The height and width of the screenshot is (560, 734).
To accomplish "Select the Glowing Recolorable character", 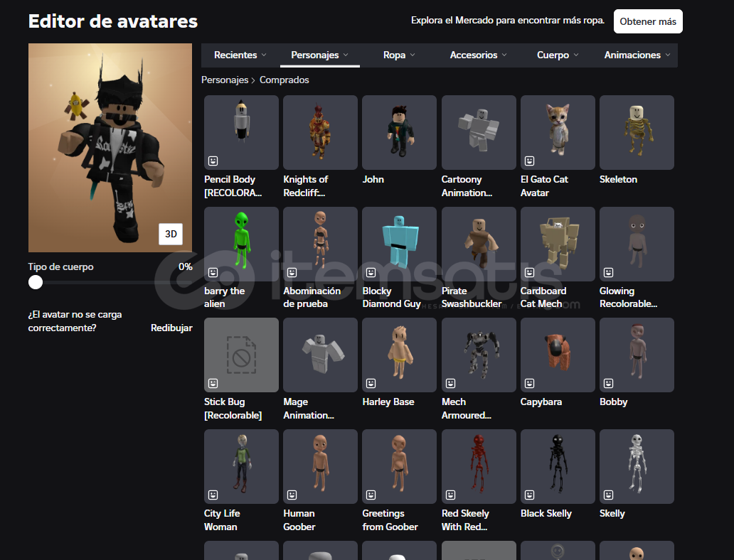I will [x=637, y=244].
